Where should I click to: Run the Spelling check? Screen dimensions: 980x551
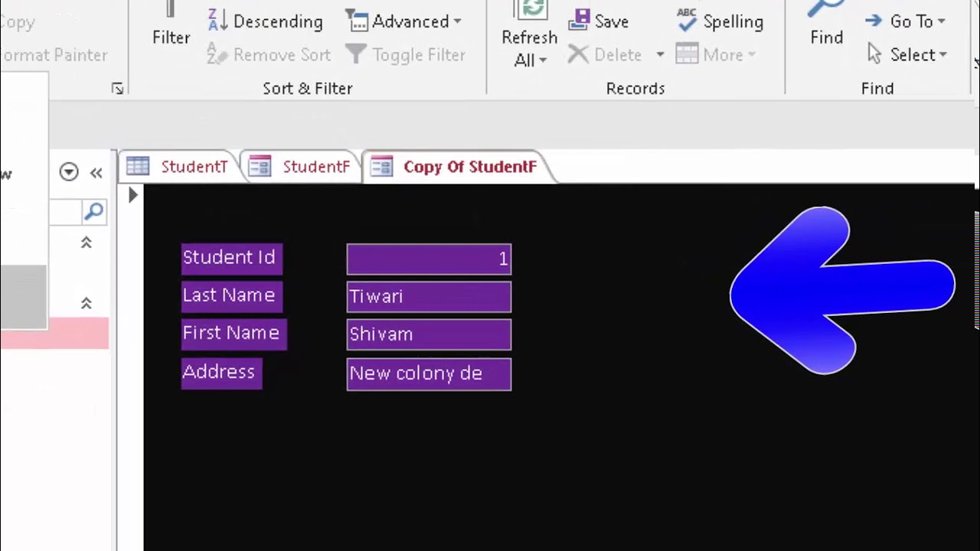pyautogui.click(x=720, y=21)
